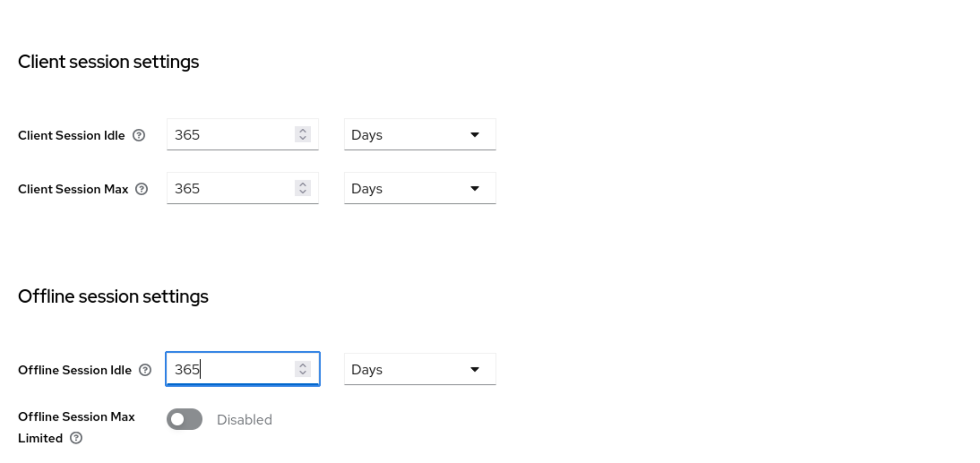
Task: Increment the Client Session Max value
Action: click(303, 185)
